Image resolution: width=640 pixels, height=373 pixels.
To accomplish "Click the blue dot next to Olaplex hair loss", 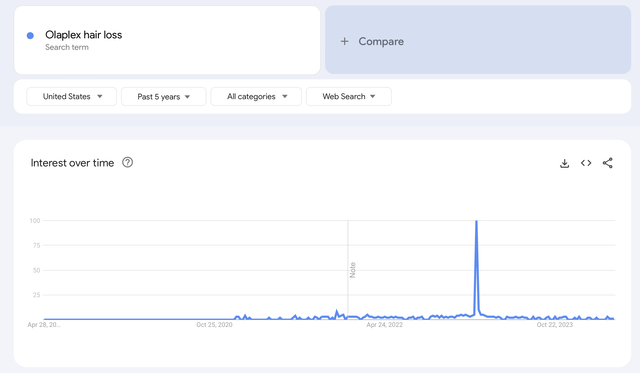I will [30, 36].
